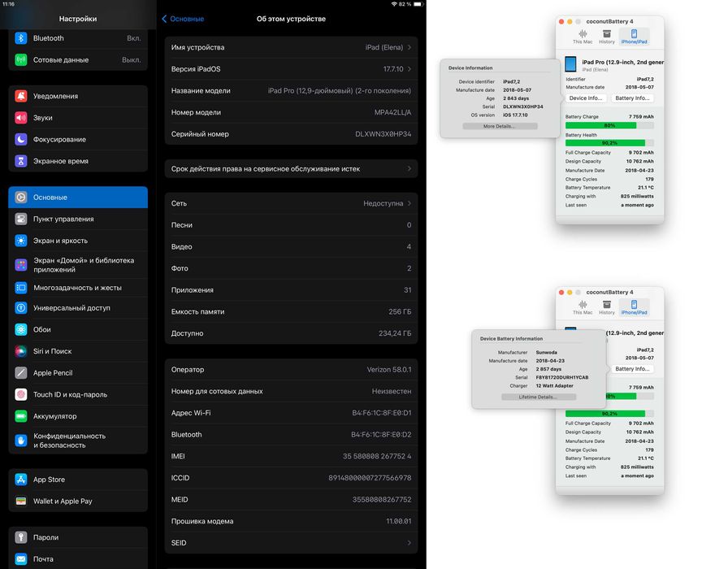Click battery indicator in iPad status bar
This screenshot has height=569, width=728.
418,4
